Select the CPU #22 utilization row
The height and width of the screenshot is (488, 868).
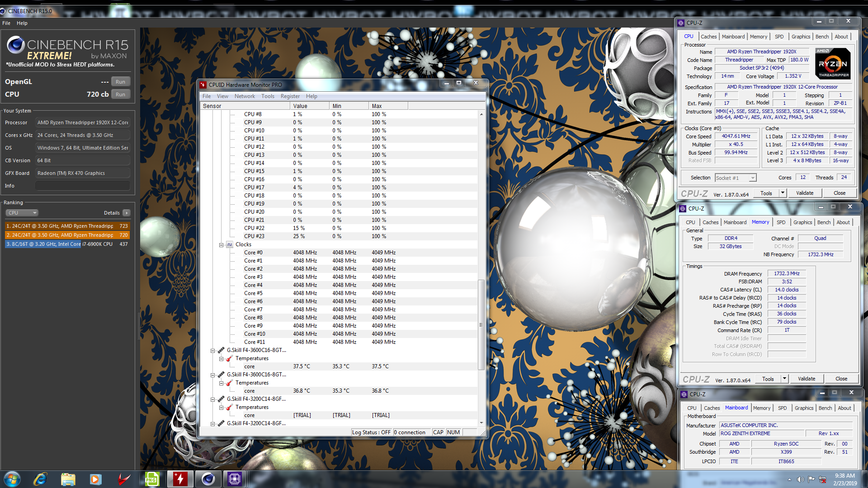(339, 228)
